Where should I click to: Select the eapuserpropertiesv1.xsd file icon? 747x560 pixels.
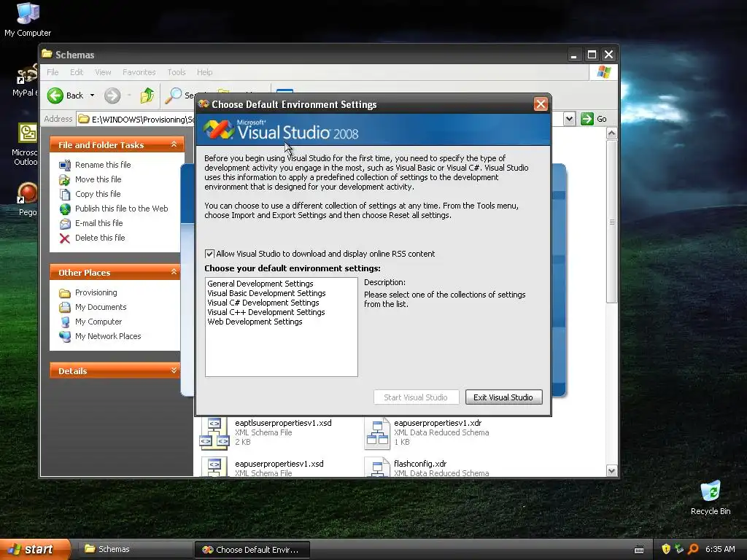click(214, 467)
